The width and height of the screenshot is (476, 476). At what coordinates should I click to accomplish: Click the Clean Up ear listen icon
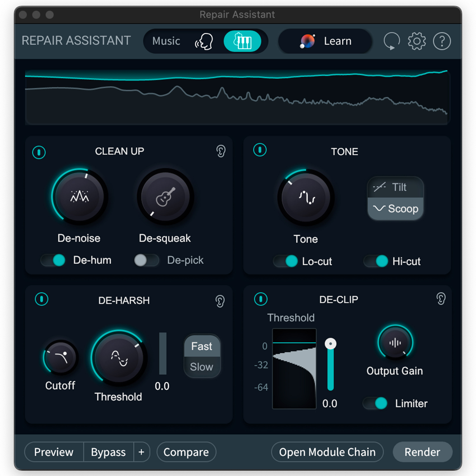[x=221, y=151]
